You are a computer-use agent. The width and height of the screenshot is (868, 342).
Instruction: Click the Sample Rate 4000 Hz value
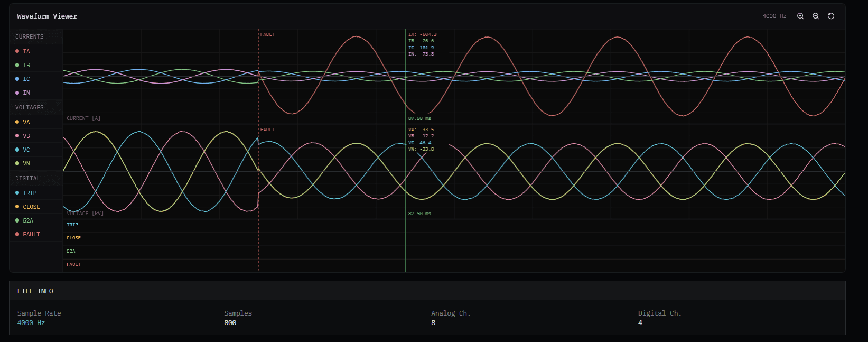(31, 323)
